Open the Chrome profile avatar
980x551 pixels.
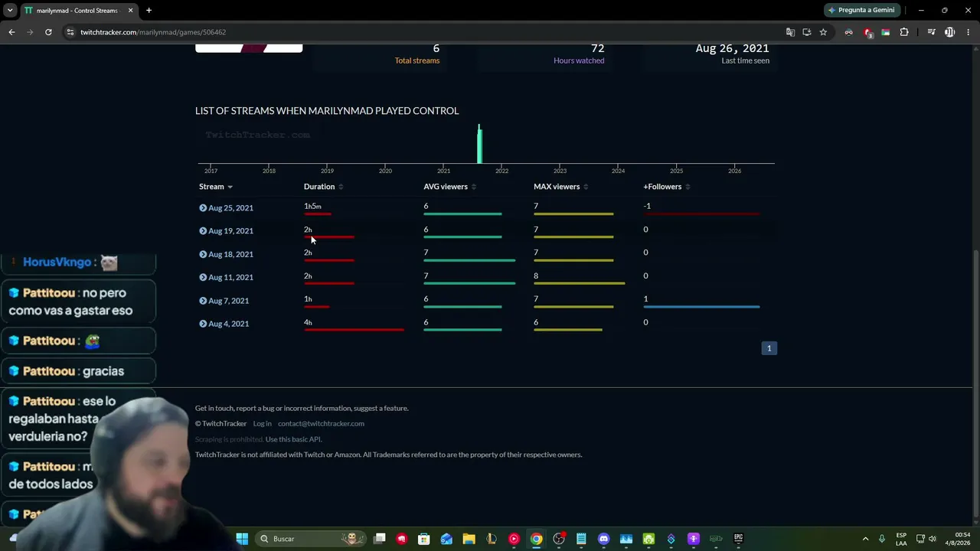[949, 32]
